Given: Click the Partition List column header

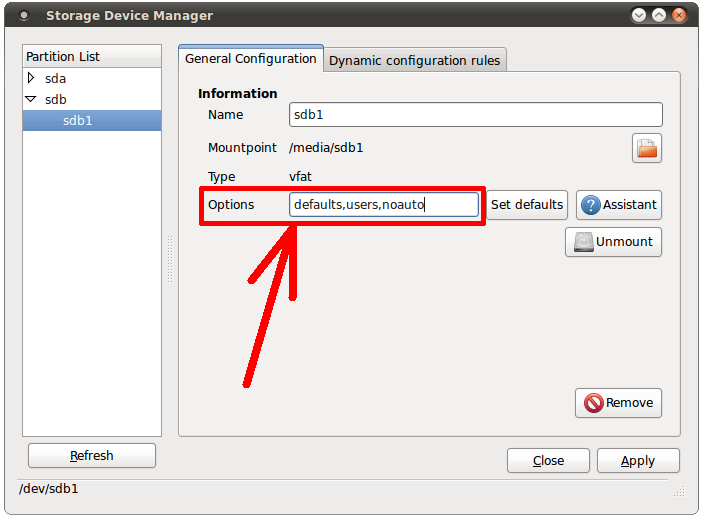Looking at the screenshot, I should pos(91,57).
